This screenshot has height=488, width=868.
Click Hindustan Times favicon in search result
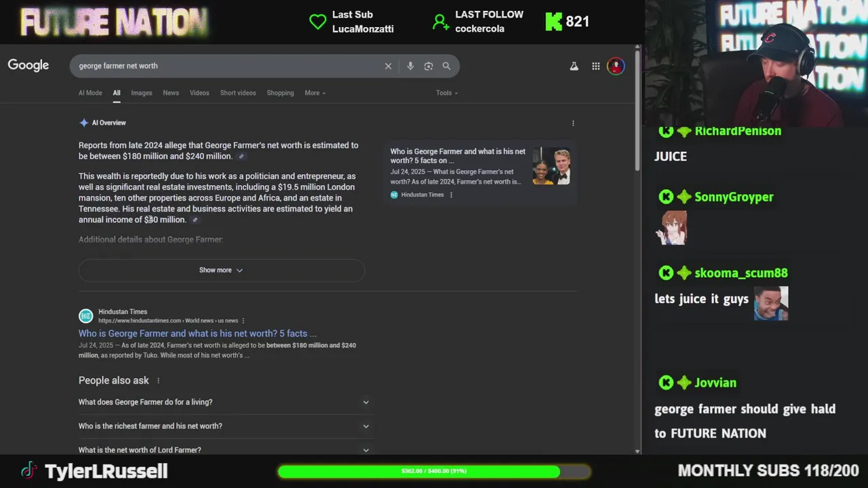pyautogui.click(x=85, y=316)
